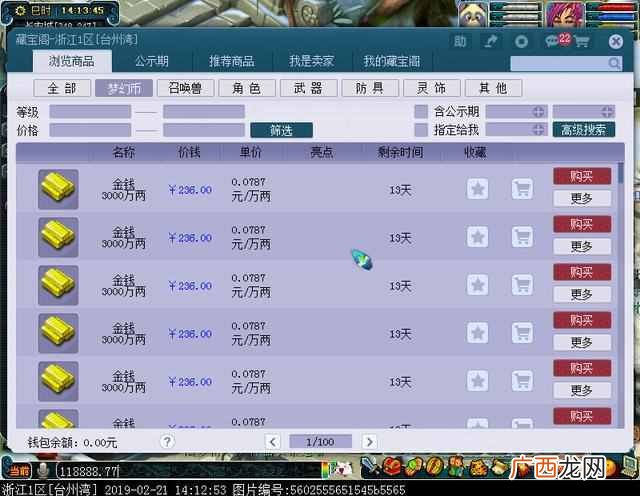Viewport: 640px width, 496px height.
Task: Go to next page arrow
Action: click(x=369, y=441)
